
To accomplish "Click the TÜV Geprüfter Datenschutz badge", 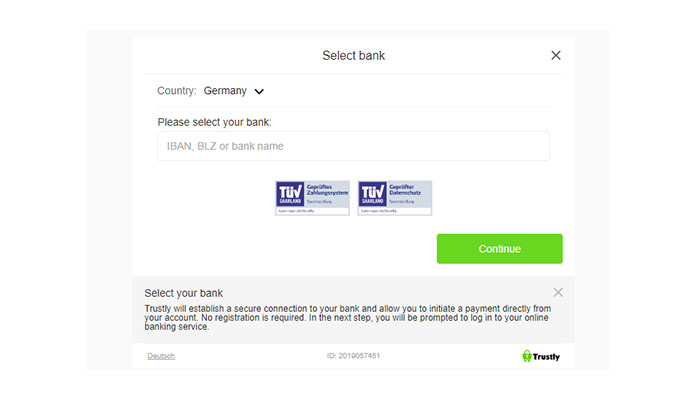I will tap(395, 198).
